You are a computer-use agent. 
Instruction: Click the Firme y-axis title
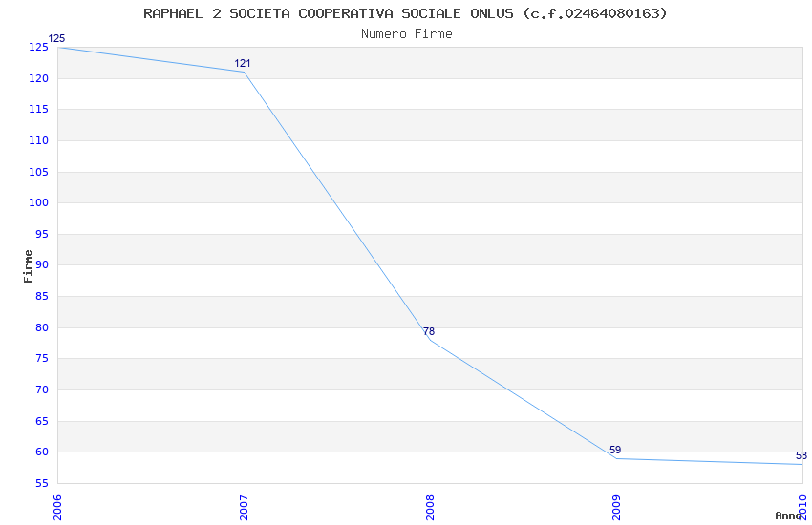[x=28, y=266]
